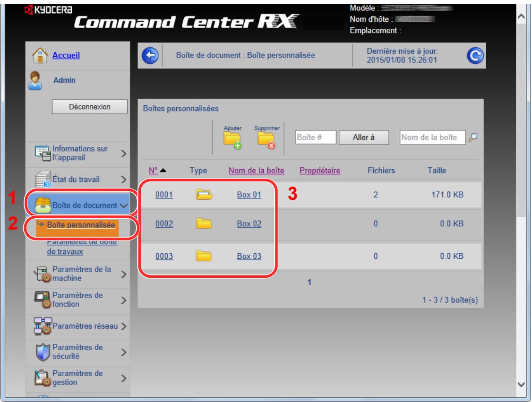Open box number 0001 link

164,195
